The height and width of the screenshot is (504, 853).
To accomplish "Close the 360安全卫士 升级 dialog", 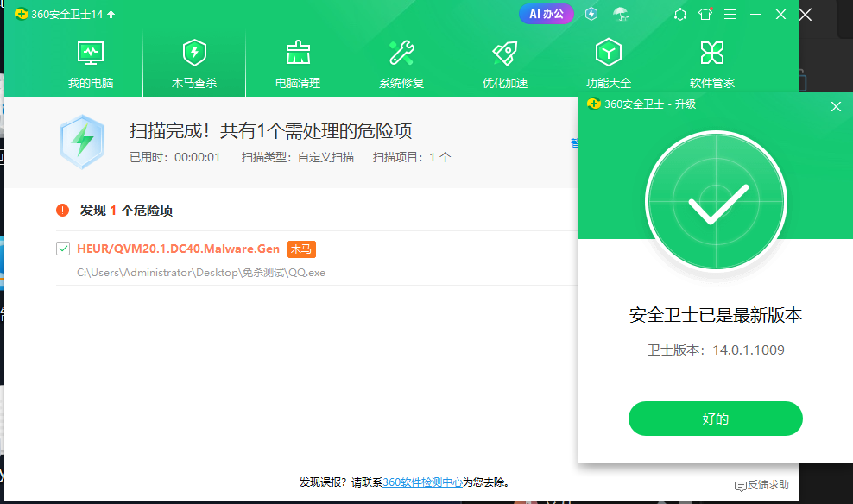I will pos(835,106).
